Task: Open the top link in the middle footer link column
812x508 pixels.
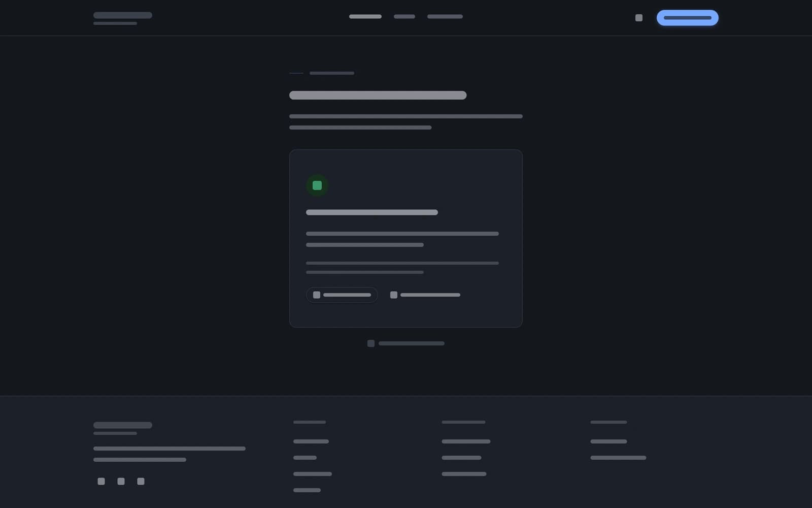Action: tap(466, 441)
